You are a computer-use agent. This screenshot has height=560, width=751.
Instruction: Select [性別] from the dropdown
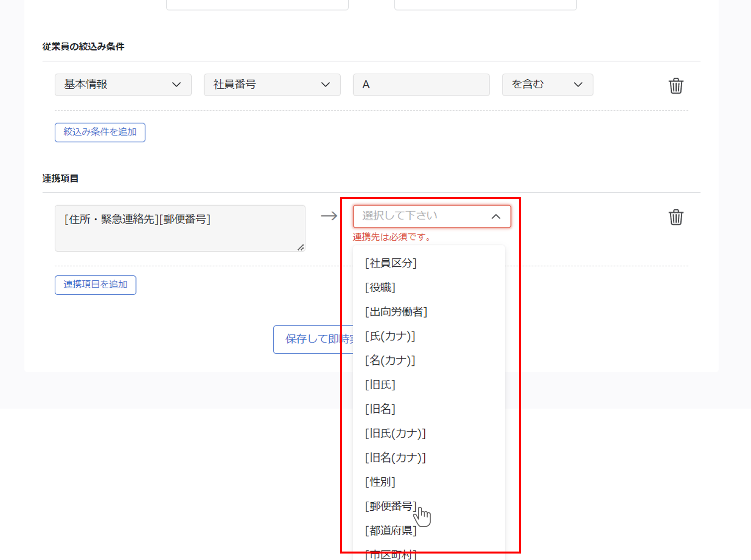click(x=380, y=482)
